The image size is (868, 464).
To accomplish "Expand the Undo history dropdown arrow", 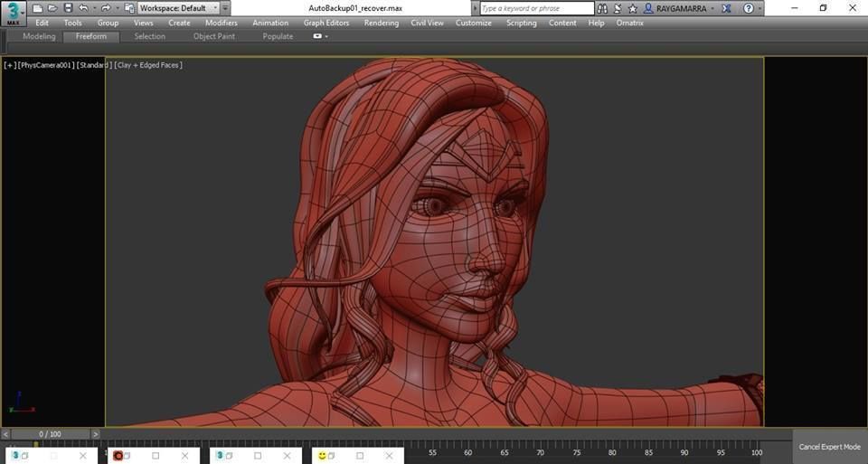I will click(x=93, y=8).
